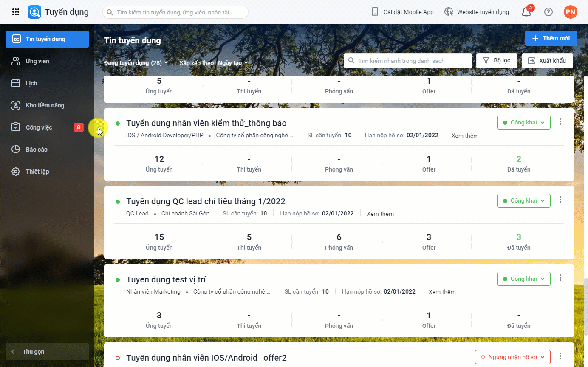This screenshot has height=367, width=588.
Task: Open Báo cáo reports in sidebar
Action: [37, 150]
